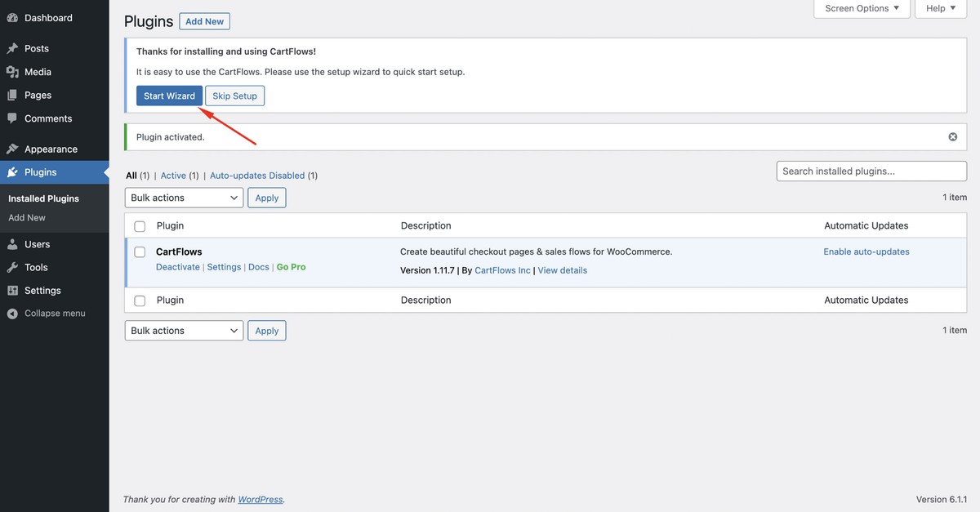980x512 pixels.
Task: Click View details for CartFlows
Action: [563, 270]
